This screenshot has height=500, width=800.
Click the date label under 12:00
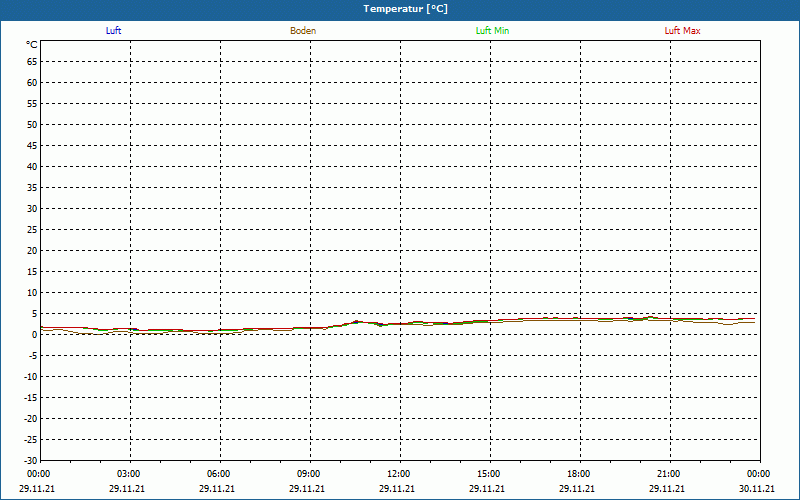pos(397,489)
